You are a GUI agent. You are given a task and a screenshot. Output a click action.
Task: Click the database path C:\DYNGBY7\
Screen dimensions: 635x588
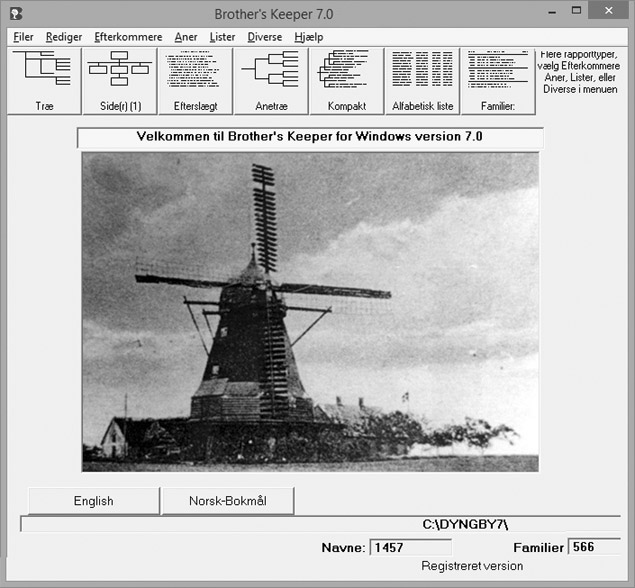coord(465,524)
